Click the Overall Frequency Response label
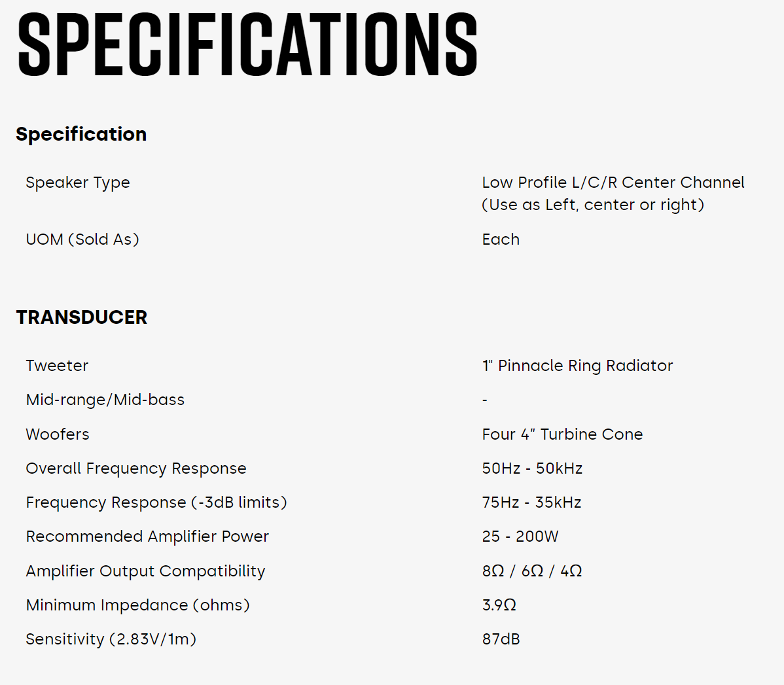784x685 pixels. (136, 468)
